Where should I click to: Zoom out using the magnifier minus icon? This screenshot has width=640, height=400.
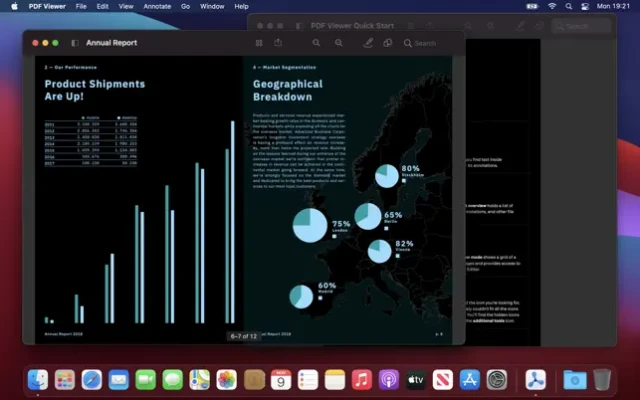316,43
